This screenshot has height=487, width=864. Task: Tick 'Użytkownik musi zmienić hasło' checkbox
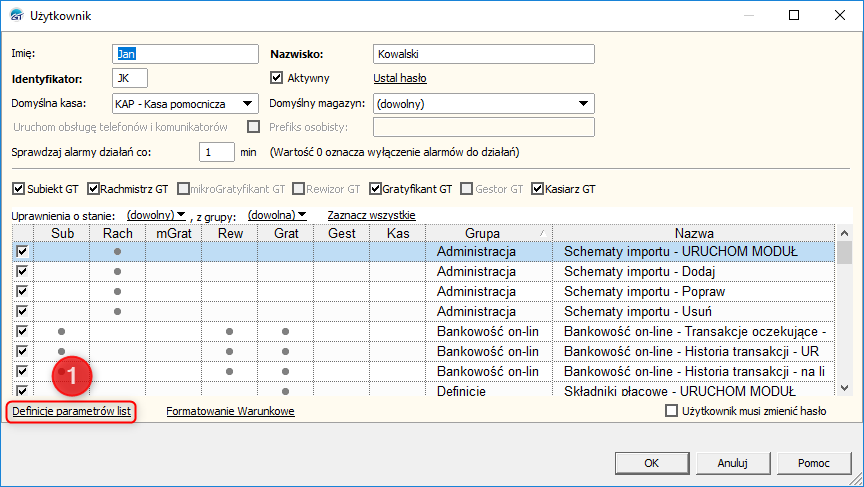[x=672, y=411]
